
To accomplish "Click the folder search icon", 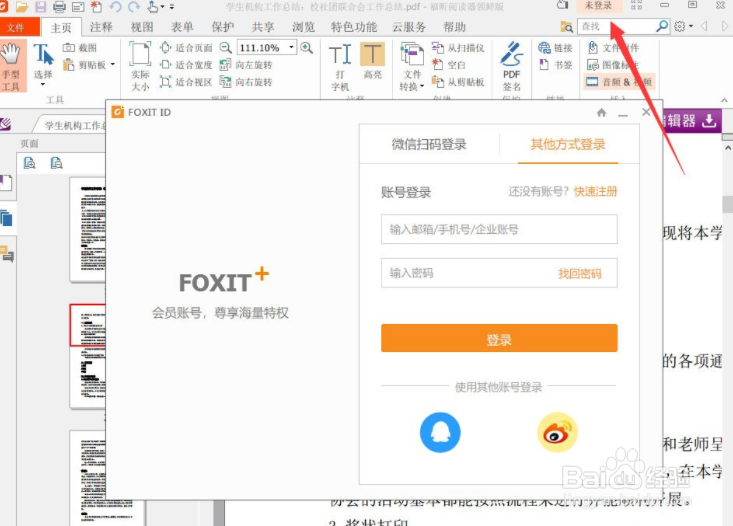I will pos(567,27).
